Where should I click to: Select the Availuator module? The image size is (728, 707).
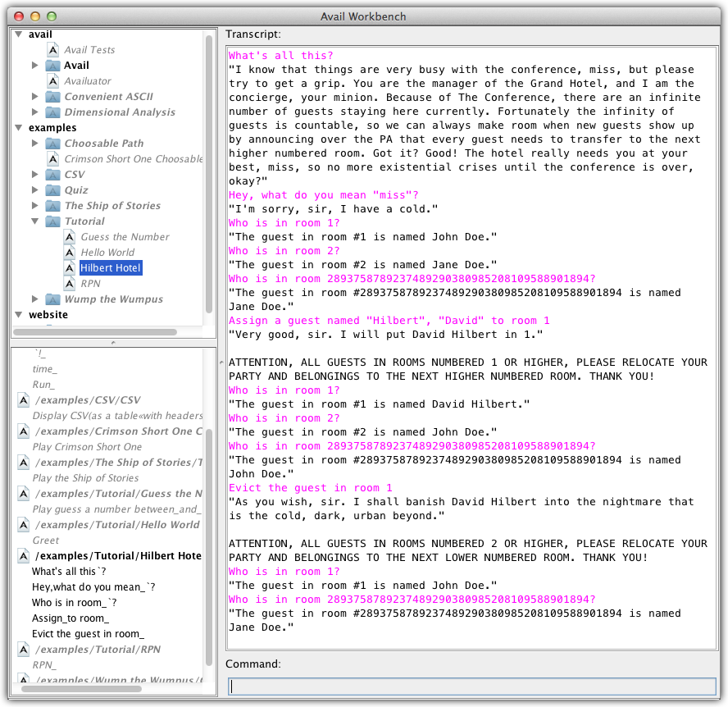[x=88, y=81]
